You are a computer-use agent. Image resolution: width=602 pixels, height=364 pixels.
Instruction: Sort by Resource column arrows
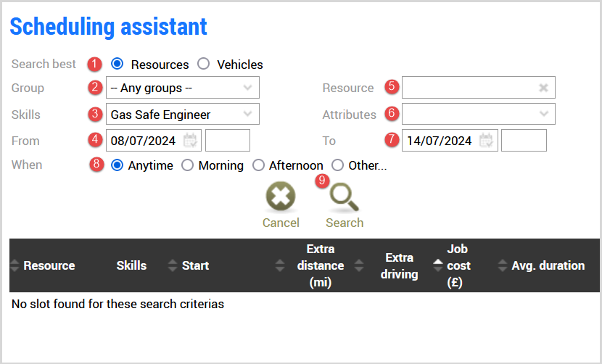click(15, 265)
